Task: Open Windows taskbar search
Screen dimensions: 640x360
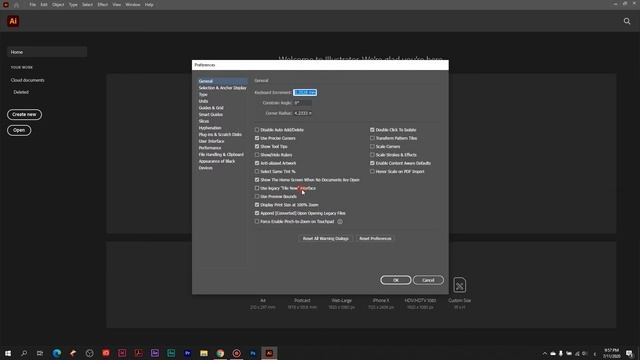Action: pyautogui.click(x=24, y=353)
